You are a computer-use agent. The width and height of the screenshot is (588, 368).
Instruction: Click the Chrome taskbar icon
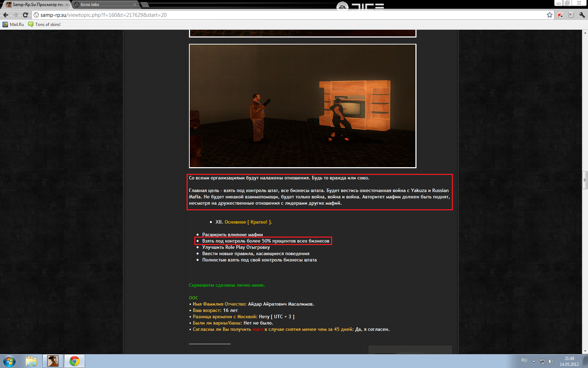click(x=75, y=361)
